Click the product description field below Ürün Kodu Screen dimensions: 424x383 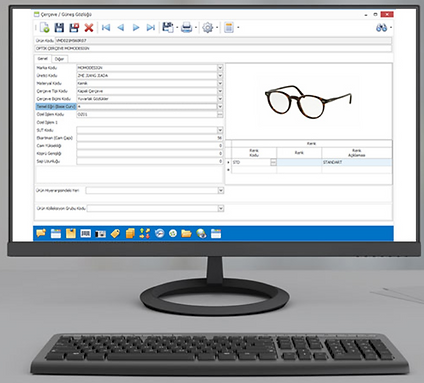coord(213,49)
